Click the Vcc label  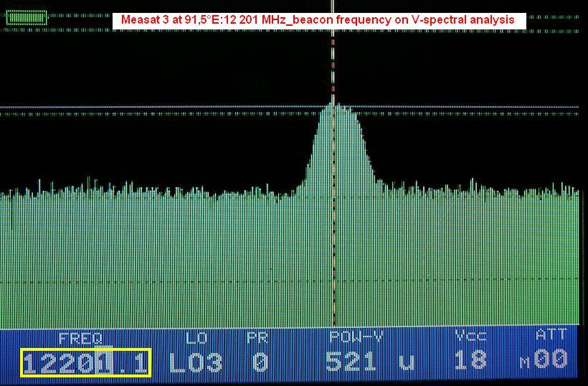coord(470,336)
